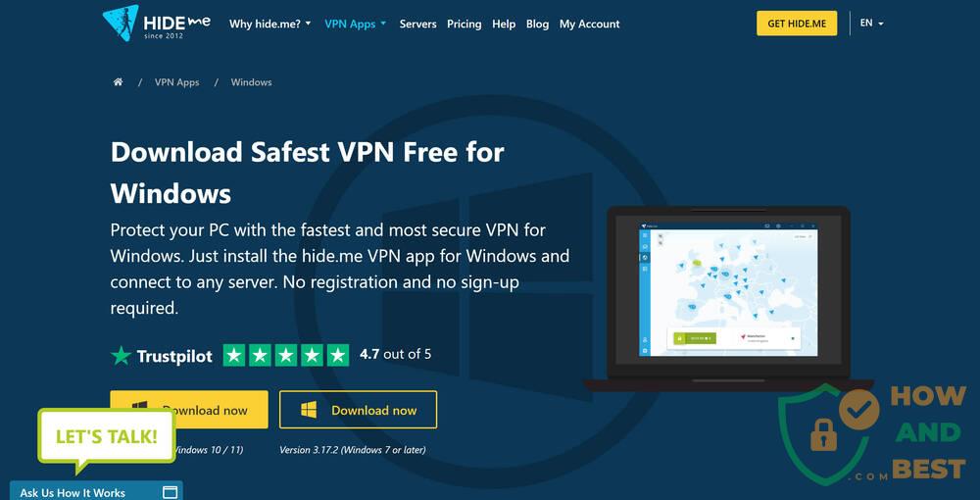Open the Servers menu item
Image resolution: width=980 pixels, height=500 pixels.
click(418, 24)
